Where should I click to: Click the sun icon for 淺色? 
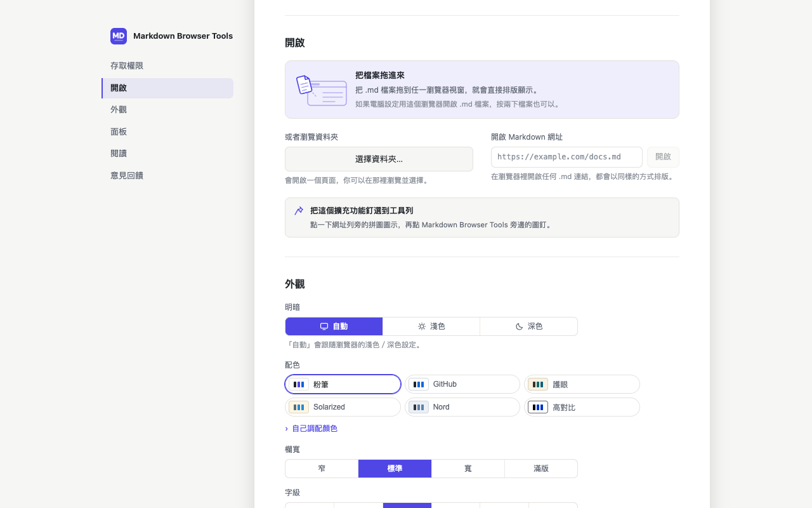click(x=422, y=326)
